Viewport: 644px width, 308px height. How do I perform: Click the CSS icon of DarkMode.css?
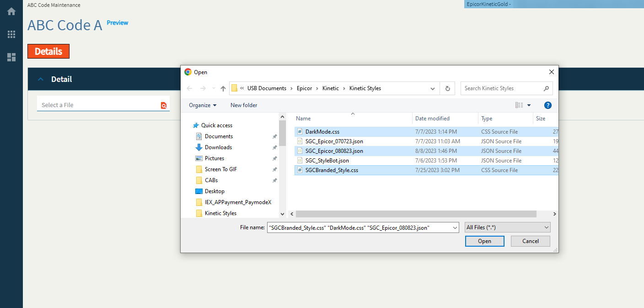tap(300, 132)
